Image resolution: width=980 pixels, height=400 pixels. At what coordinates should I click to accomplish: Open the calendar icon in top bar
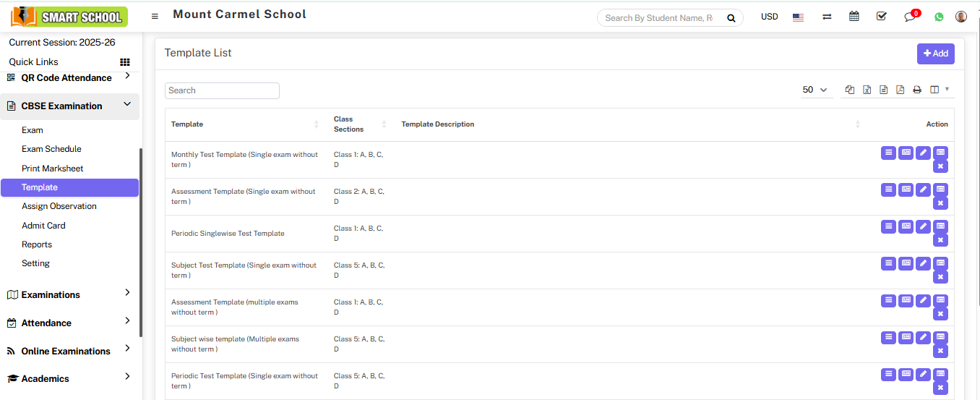[854, 17]
